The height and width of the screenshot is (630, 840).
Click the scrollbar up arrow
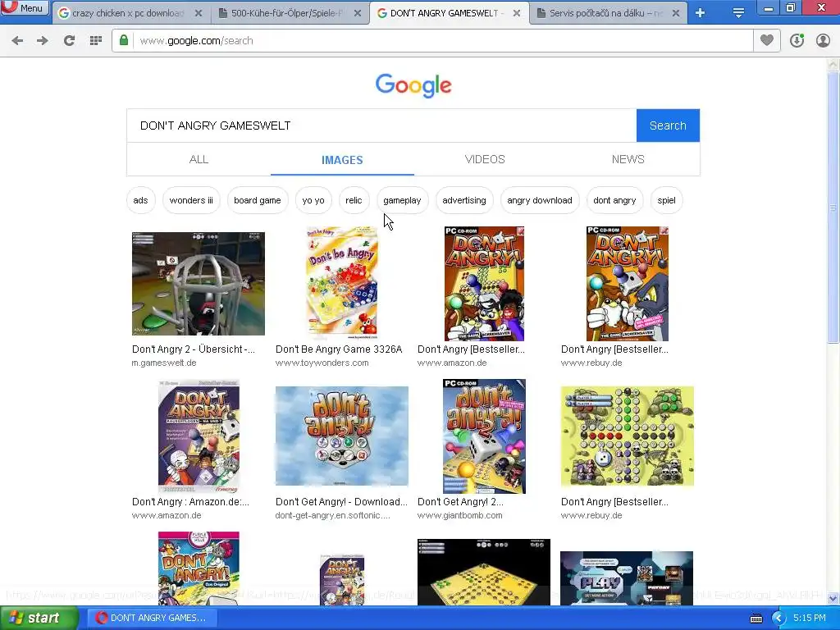pos(833,64)
